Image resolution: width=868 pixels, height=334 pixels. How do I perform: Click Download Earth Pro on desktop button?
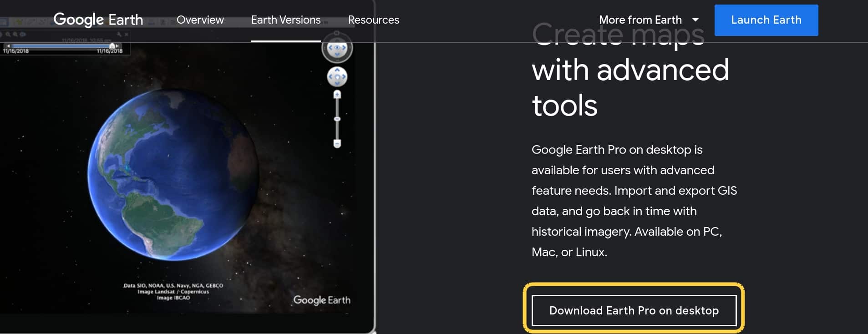(634, 310)
